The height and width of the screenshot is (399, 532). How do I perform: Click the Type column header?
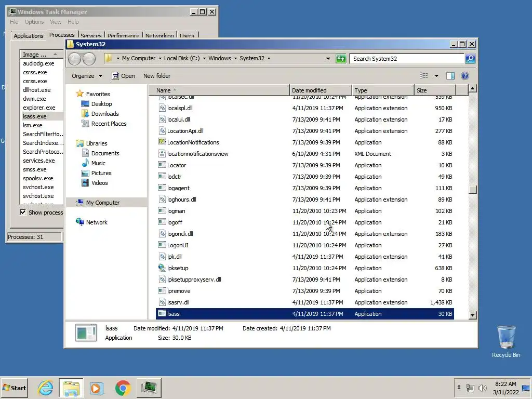[383, 90]
